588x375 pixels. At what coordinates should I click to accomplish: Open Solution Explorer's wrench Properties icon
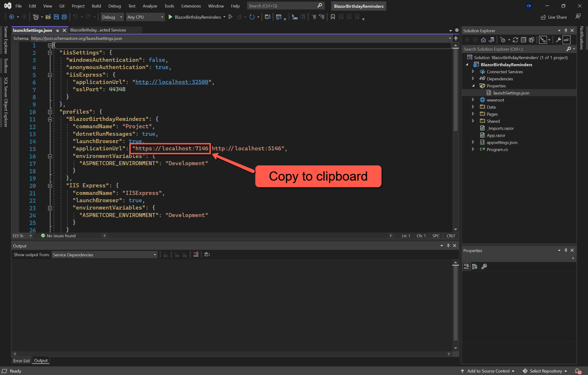(x=558, y=40)
